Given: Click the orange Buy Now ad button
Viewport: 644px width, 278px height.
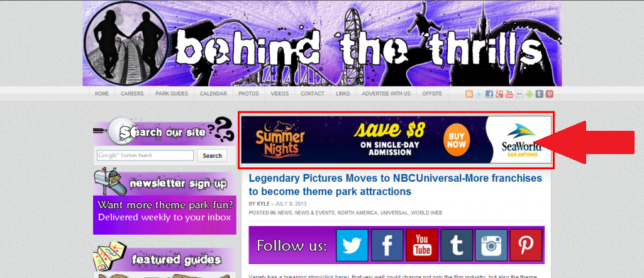Looking at the screenshot, I should point(457,141).
